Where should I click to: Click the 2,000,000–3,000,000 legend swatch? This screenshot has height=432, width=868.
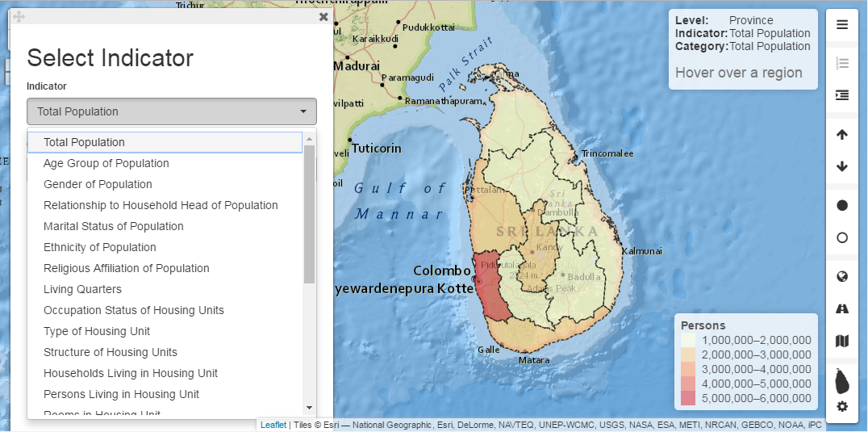tap(688, 354)
